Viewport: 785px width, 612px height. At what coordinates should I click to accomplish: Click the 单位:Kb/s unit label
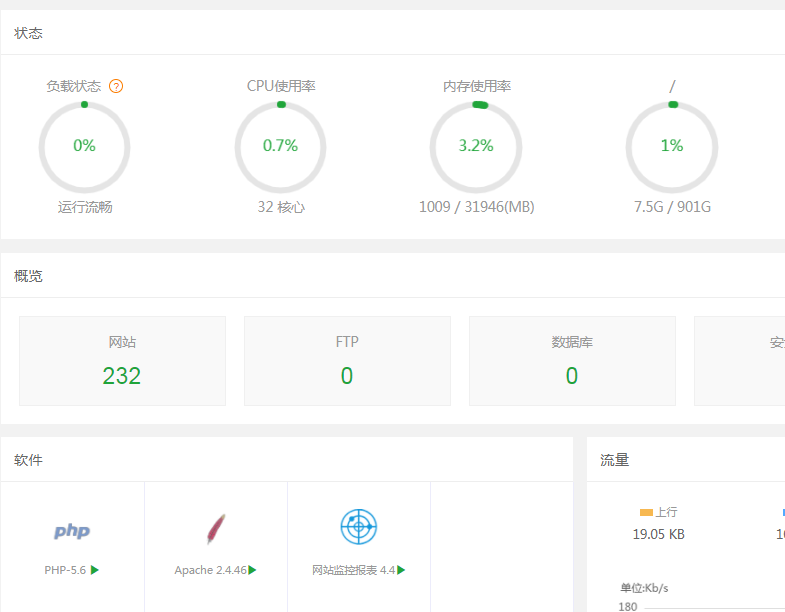644,588
